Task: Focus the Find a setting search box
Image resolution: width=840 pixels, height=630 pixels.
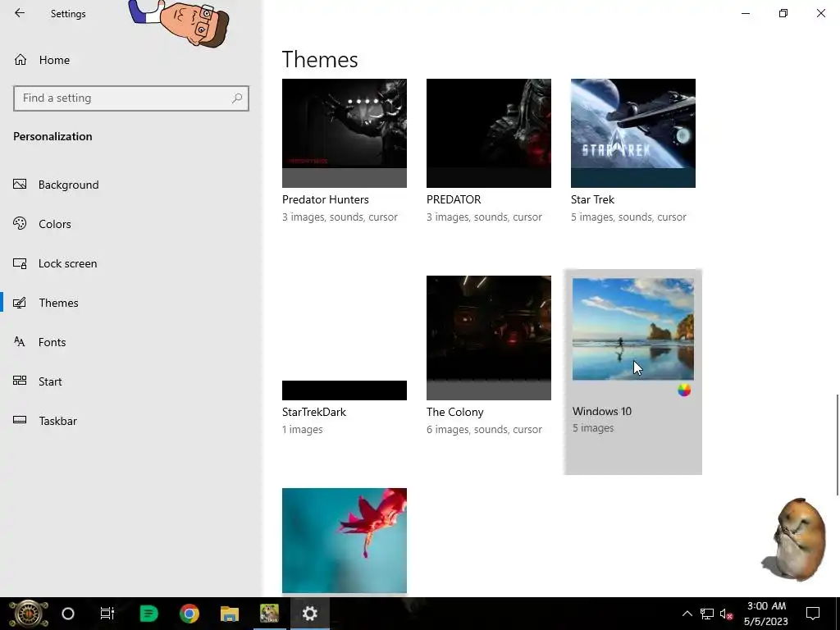Action: pyautogui.click(x=130, y=98)
